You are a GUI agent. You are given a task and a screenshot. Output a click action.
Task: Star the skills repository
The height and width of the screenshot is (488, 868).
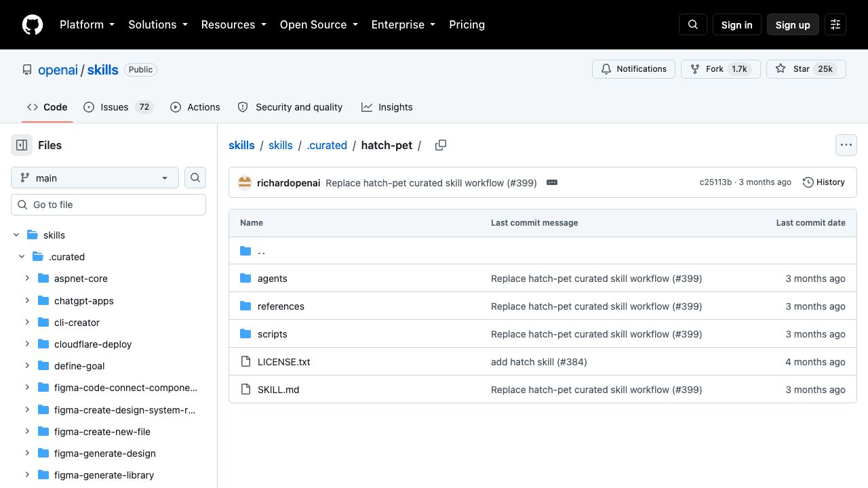point(806,69)
